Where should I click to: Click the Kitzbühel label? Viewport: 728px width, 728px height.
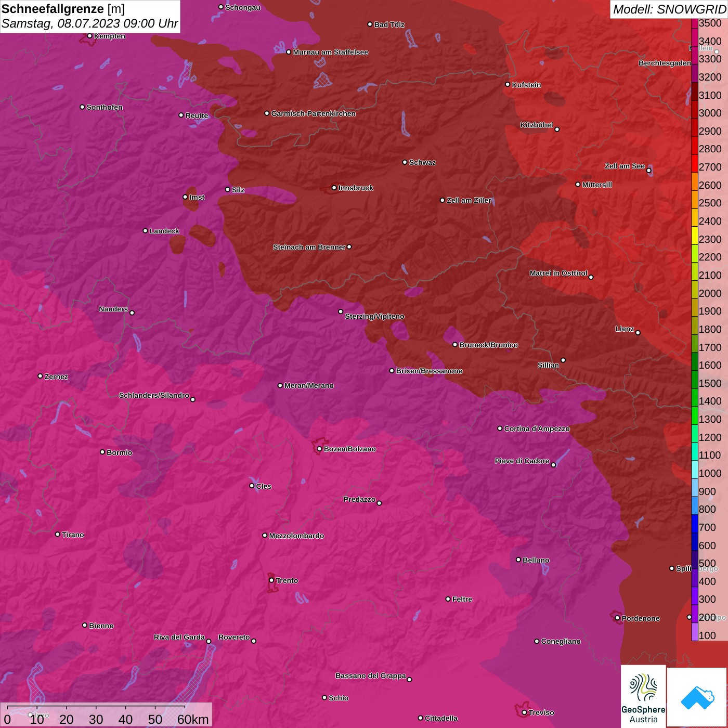coord(537,125)
